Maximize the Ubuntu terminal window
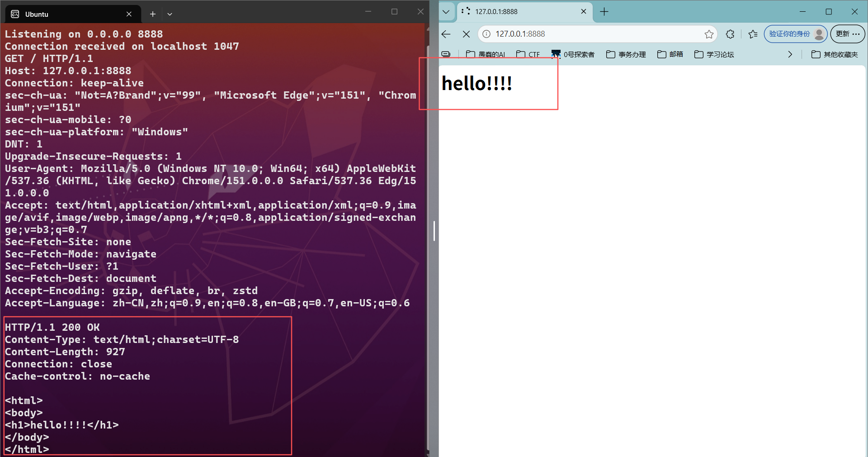The height and width of the screenshot is (457, 868). pos(394,12)
